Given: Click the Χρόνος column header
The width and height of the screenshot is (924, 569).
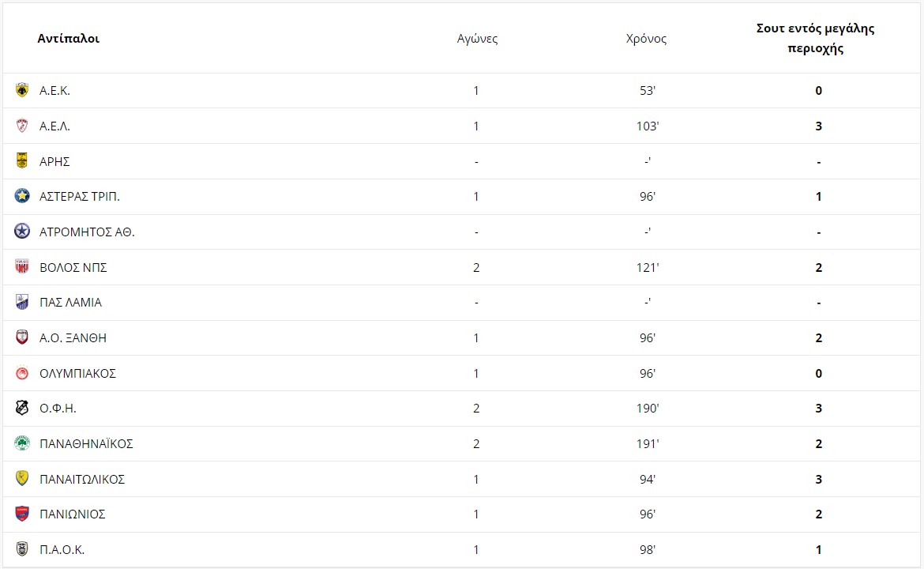Looking at the screenshot, I should click(x=647, y=39).
